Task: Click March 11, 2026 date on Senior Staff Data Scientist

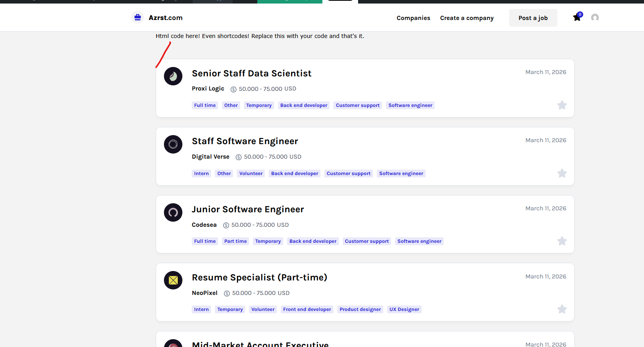Action: (546, 72)
